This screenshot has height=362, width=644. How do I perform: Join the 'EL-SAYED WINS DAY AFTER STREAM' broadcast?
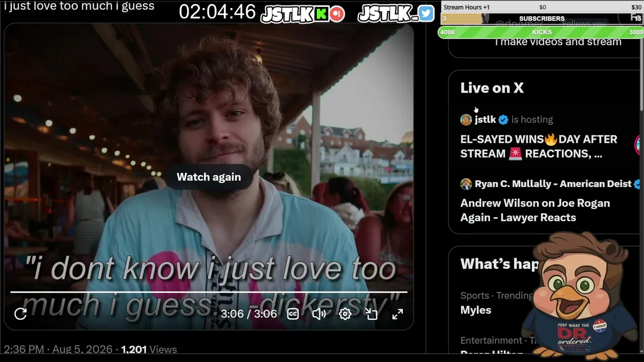[x=539, y=146]
